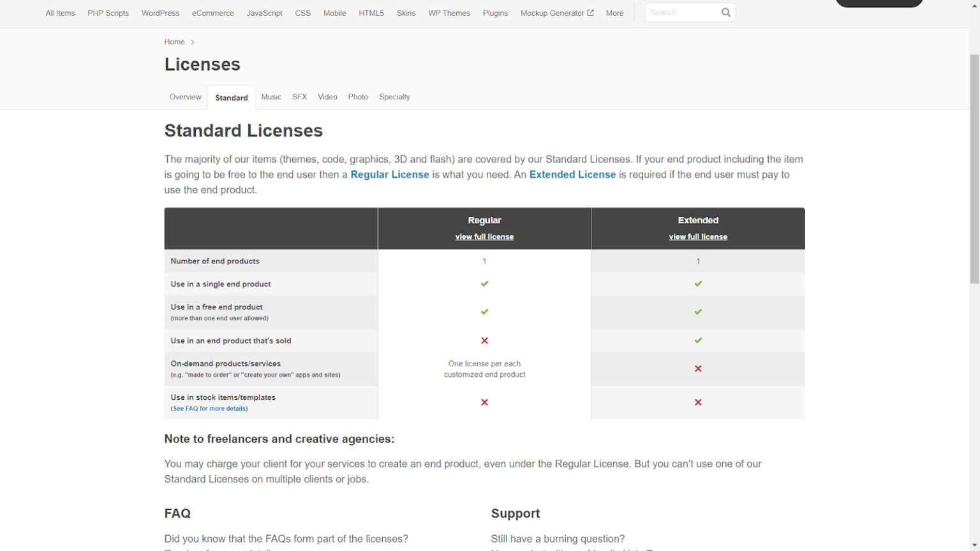This screenshot has width=980, height=551.
Task: Open the More navigation menu
Action: pyautogui.click(x=614, y=13)
